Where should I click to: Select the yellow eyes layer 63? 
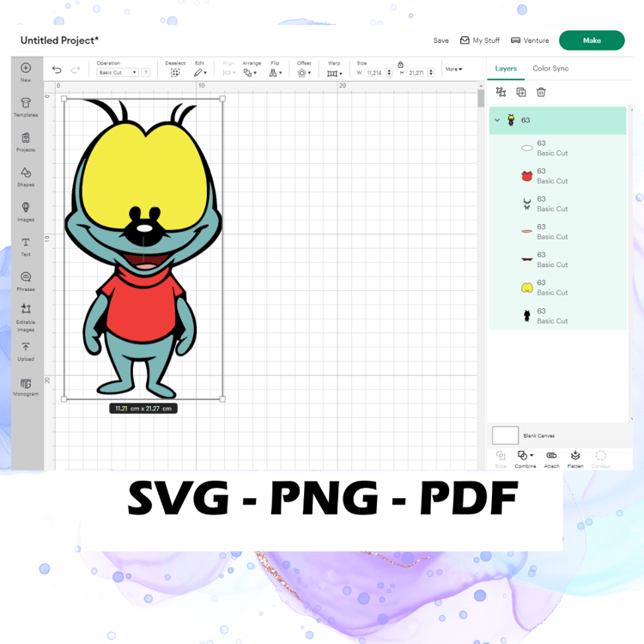(558, 288)
